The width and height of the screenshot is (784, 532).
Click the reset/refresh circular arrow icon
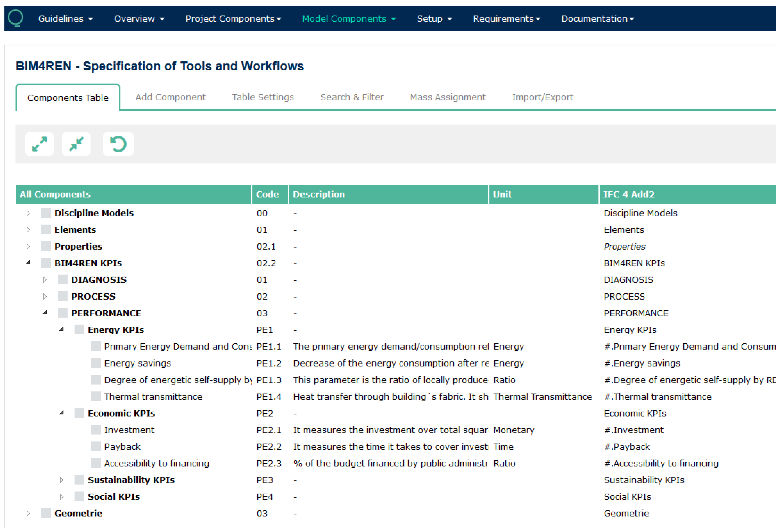click(118, 144)
